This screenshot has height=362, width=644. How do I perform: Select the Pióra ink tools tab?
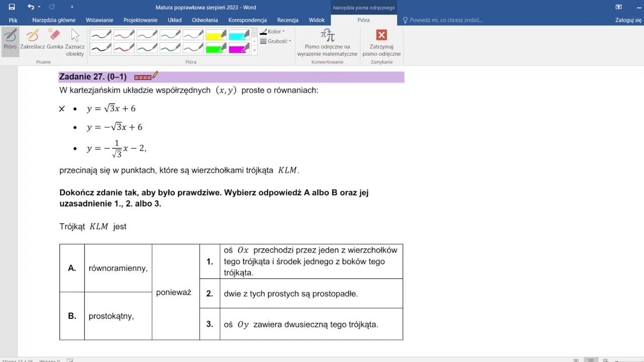pyautogui.click(x=363, y=20)
